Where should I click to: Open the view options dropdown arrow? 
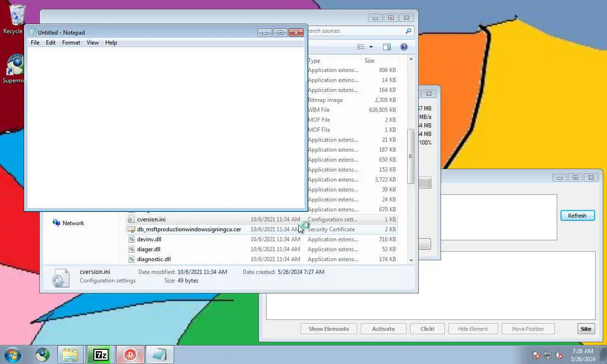click(x=371, y=47)
